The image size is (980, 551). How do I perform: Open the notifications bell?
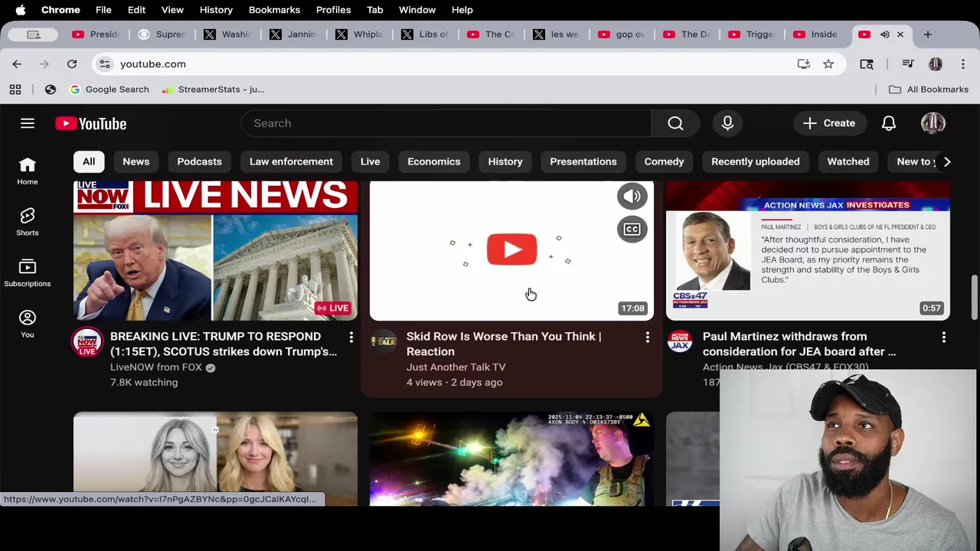(888, 123)
